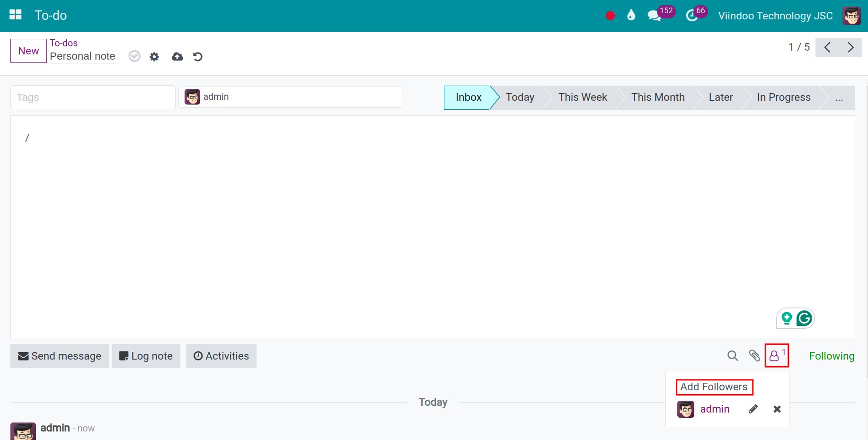Viewport: 868px width, 440px height.
Task: Remove admin follower with X icon
Action: [777, 409]
